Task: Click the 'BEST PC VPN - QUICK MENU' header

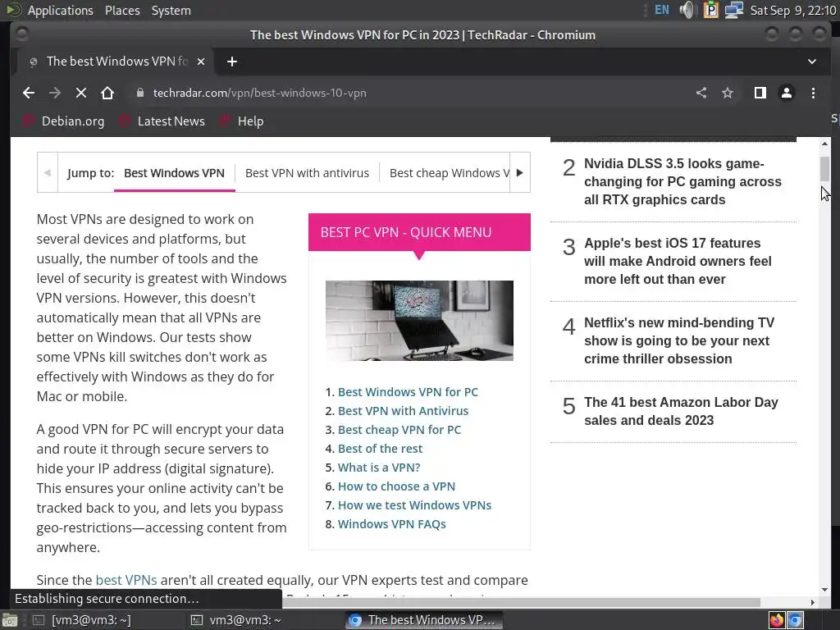Action: (419, 232)
